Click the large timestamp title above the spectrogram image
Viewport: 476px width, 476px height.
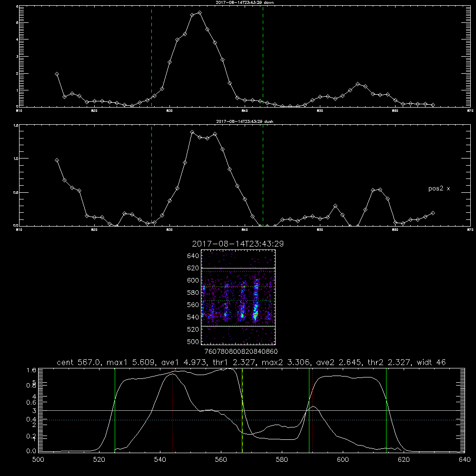[238, 244]
